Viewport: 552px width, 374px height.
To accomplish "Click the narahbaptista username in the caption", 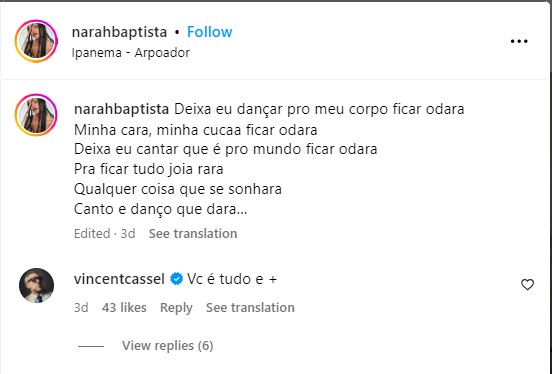I will [x=121, y=109].
